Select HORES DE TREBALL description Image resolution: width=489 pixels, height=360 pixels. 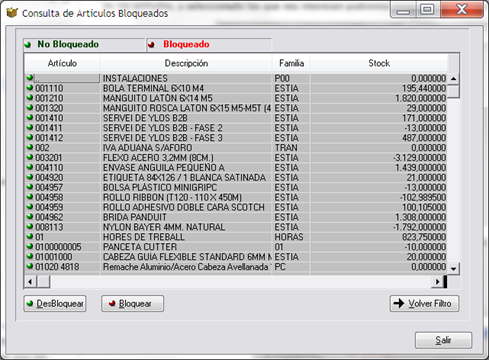pyautogui.click(x=144, y=237)
